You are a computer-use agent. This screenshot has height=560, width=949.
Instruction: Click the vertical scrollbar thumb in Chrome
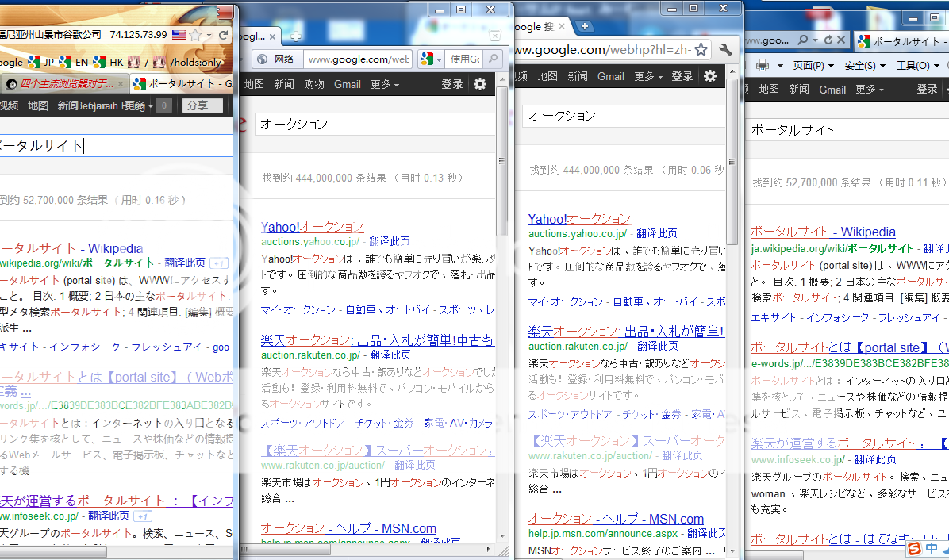732,162
